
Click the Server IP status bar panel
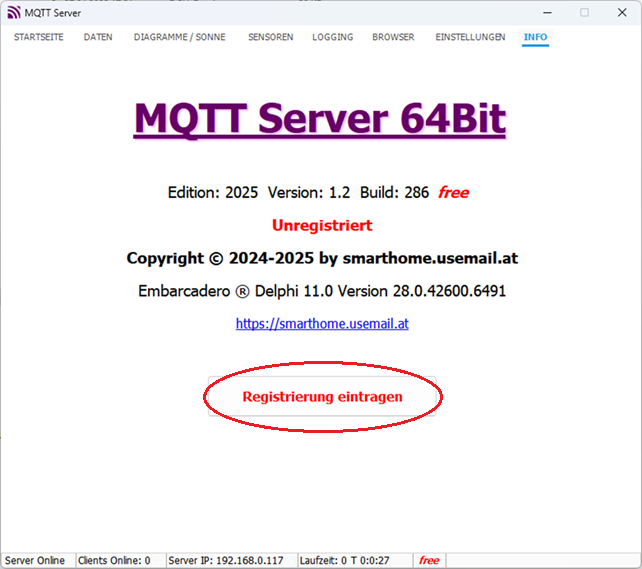click(226, 561)
